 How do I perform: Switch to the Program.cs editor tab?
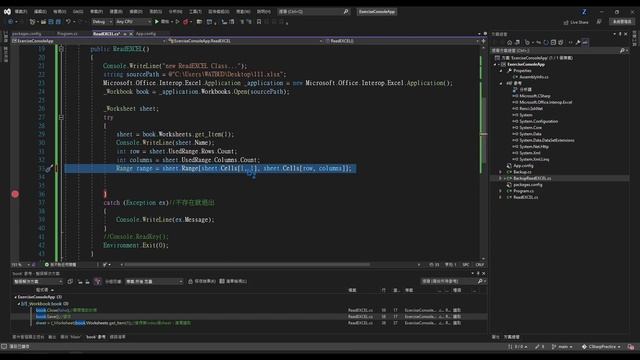67,34
